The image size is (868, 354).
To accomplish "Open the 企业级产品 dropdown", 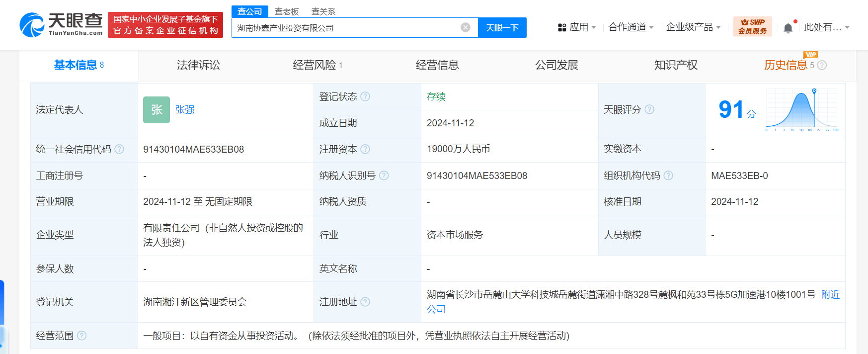I will (693, 27).
